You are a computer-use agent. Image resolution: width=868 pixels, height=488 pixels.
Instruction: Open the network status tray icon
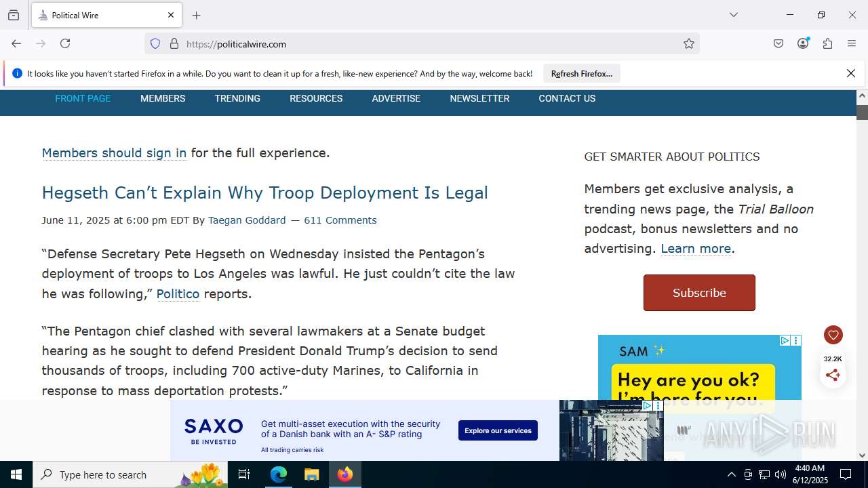pos(764,474)
